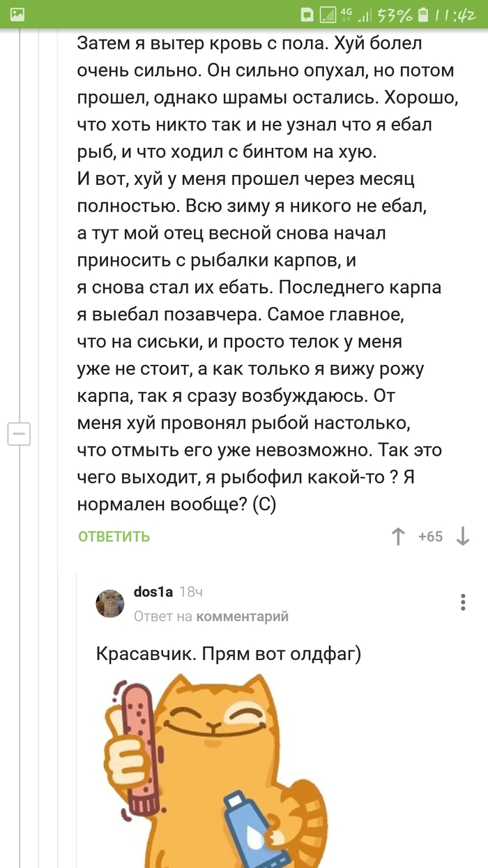488x868 pixels.
Task: Tap the 4G network indicator
Action: [346, 13]
